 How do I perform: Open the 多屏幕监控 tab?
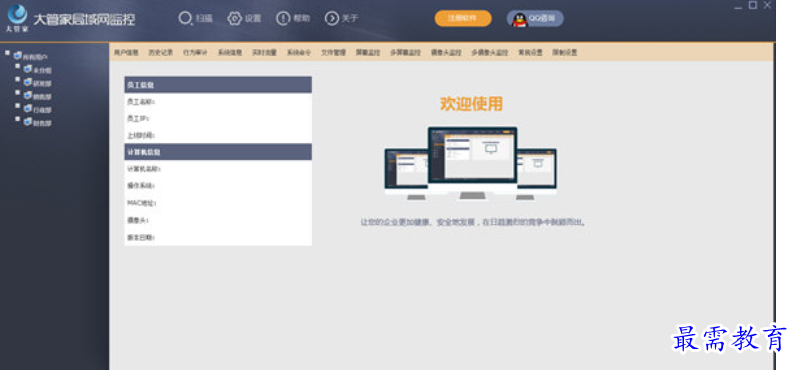406,52
